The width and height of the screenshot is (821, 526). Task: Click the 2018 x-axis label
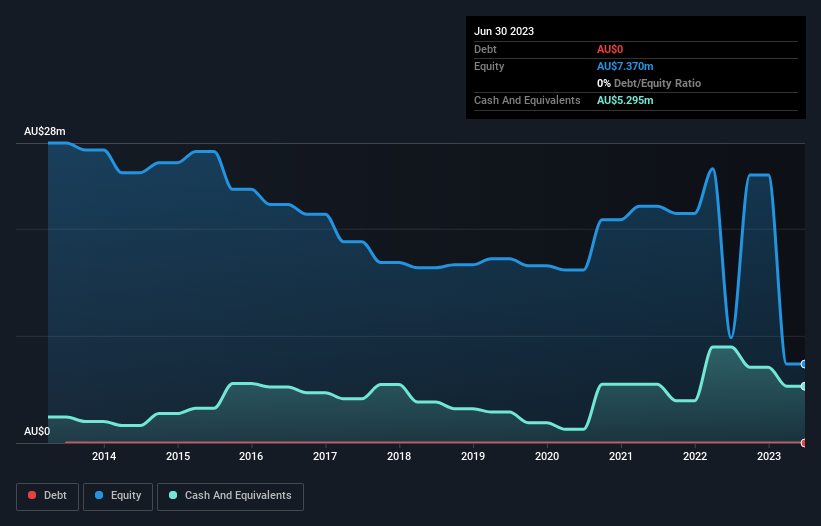(399, 456)
